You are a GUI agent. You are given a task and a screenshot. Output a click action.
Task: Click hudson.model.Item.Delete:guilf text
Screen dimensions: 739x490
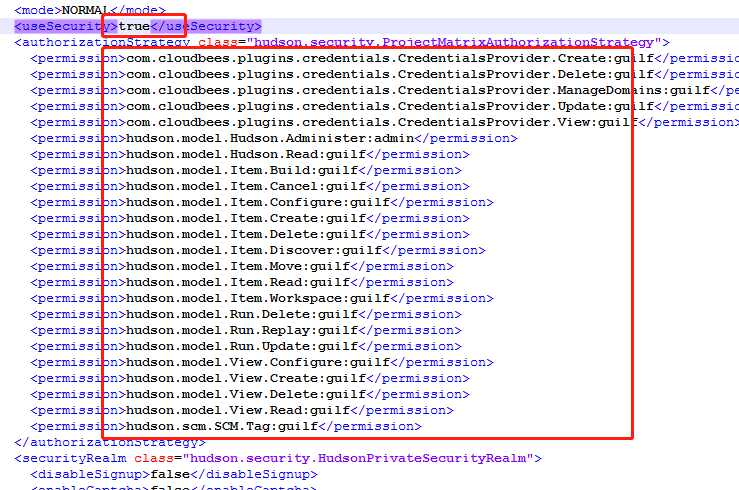[246, 235]
